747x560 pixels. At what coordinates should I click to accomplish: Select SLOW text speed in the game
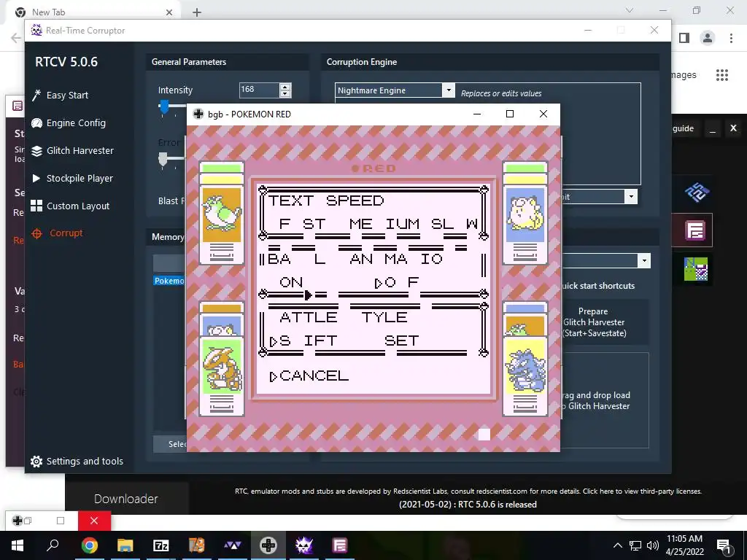pyautogui.click(x=455, y=224)
